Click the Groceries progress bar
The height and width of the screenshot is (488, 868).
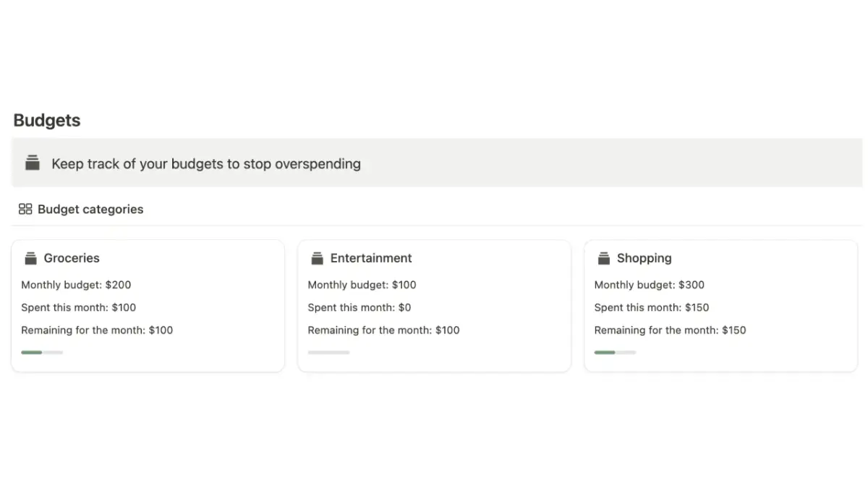pyautogui.click(x=42, y=352)
